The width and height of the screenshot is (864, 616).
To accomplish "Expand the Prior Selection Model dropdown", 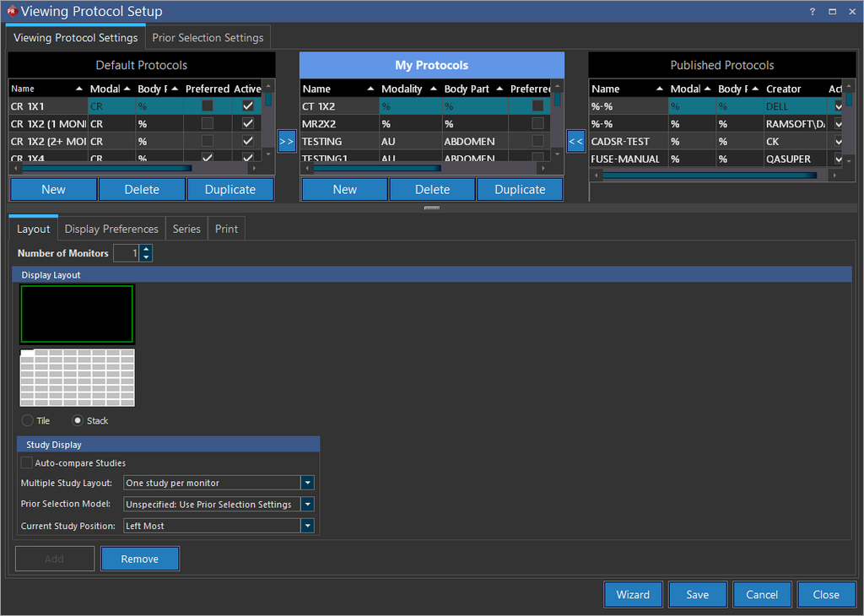I will tap(307, 504).
